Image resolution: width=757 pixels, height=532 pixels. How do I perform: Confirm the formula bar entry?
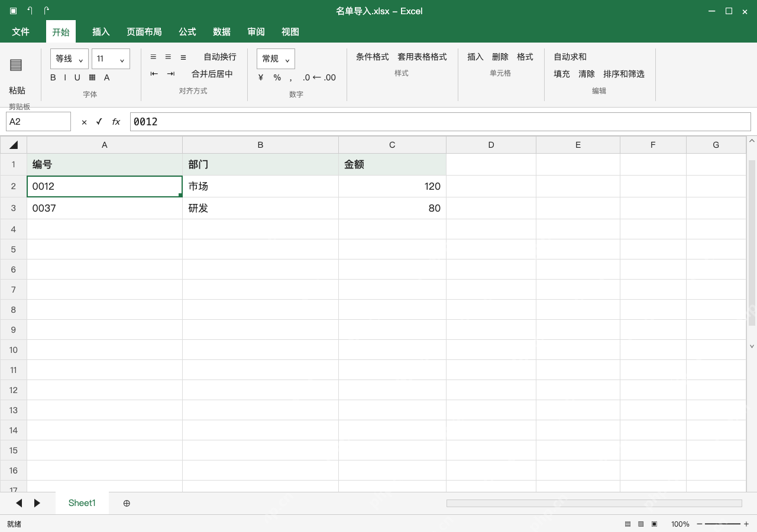tap(99, 122)
